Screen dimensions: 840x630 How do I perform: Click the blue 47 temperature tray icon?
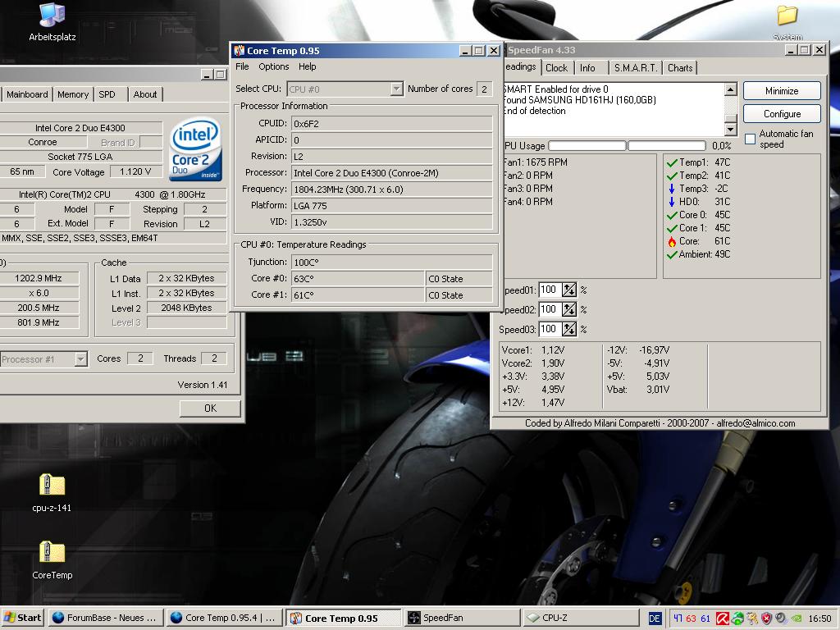click(678, 619)
